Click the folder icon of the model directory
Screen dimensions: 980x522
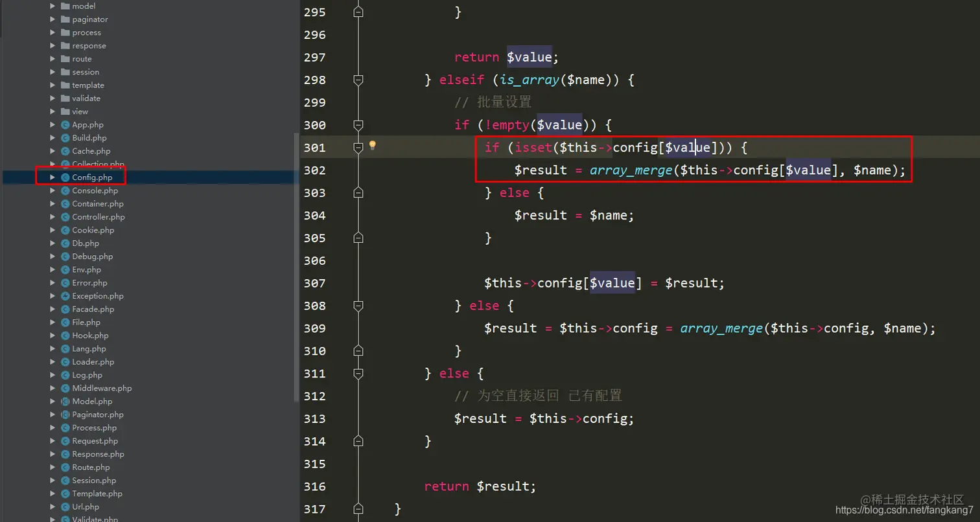click(65, 6)
